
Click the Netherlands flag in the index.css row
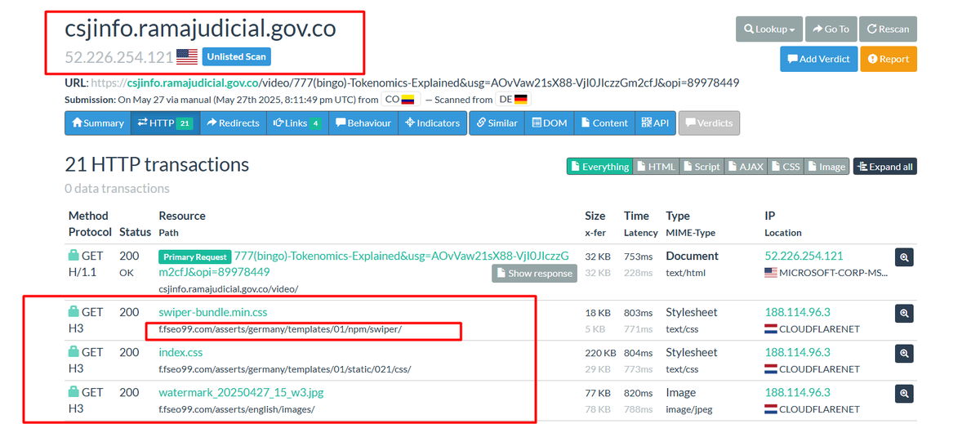pos(771,369)
